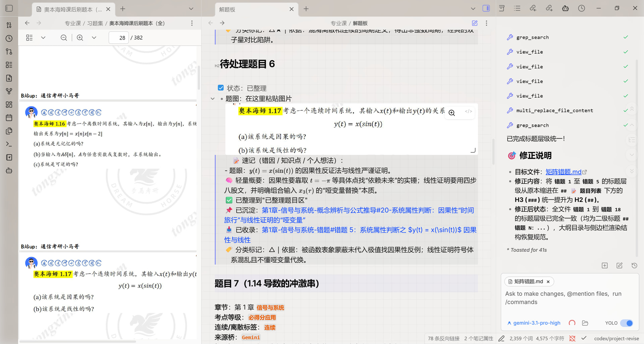Click the PDF page number field

119,38
